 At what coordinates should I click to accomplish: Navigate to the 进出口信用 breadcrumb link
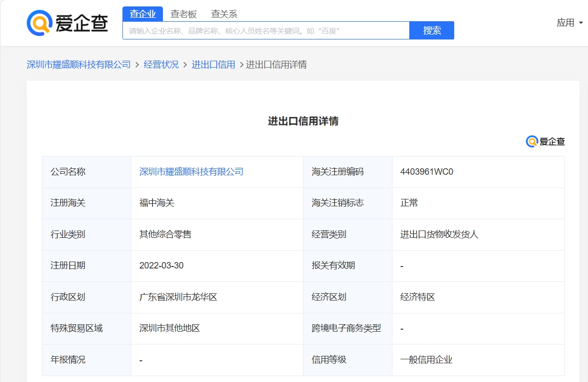tap(213, 65)
